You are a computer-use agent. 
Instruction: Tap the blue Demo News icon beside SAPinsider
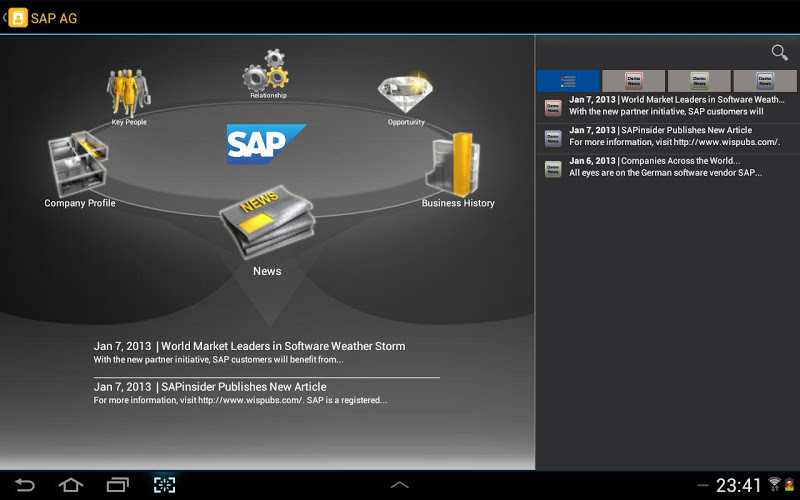point(553,138)
